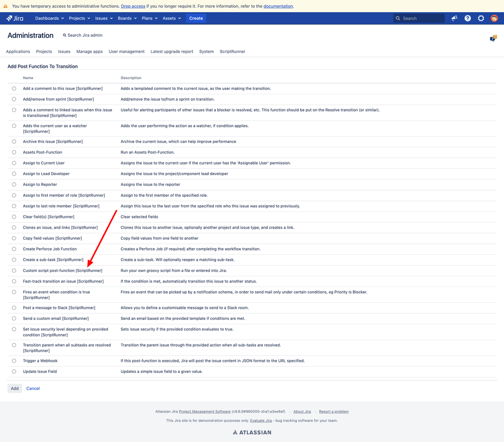This screenshot has width=504, height=442.
Task: Click the top Search input field
Action: [419, 18]
